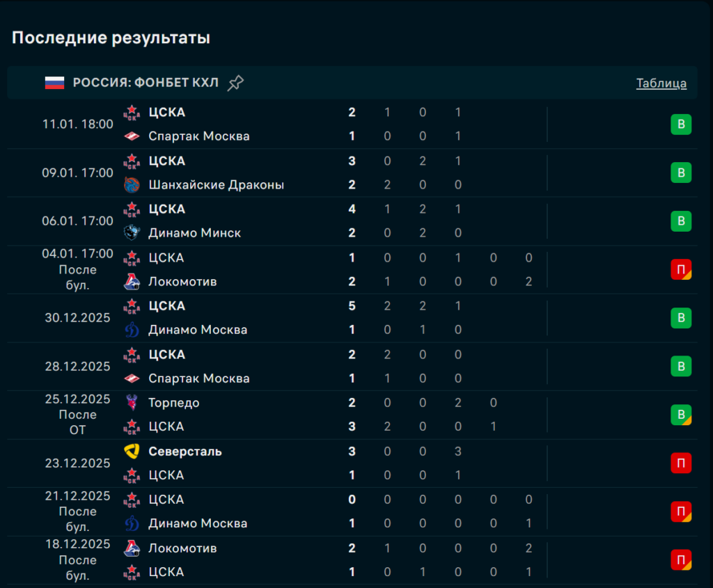Open the Таблица standings link

click(x=661, y=84)
